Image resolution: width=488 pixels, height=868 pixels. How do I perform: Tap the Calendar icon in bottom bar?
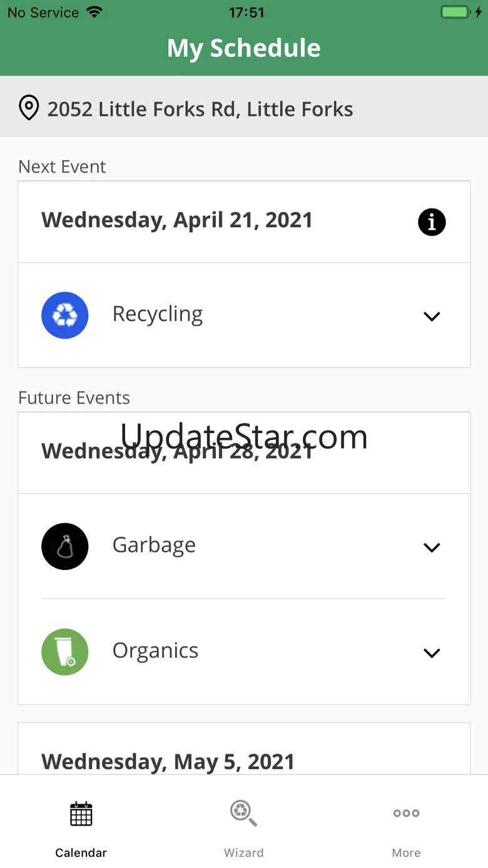pos(81,814)
